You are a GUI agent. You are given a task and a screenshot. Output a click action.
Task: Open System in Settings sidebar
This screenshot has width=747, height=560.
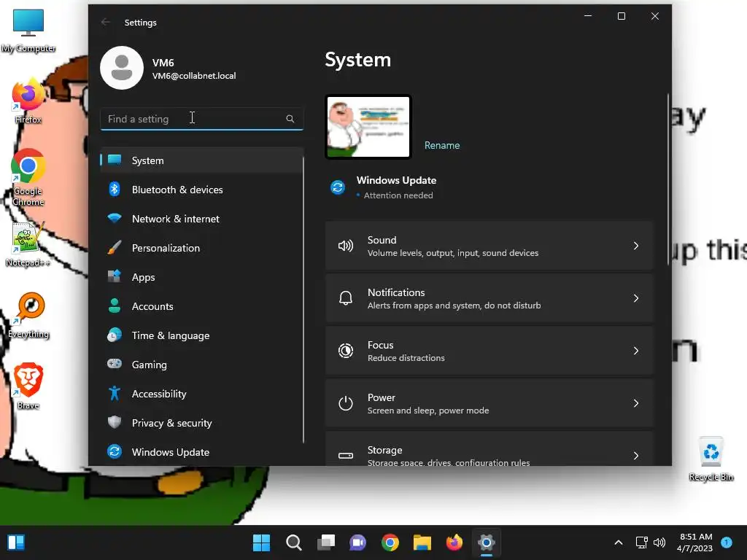pyautogui.click(x=201, y=160)
